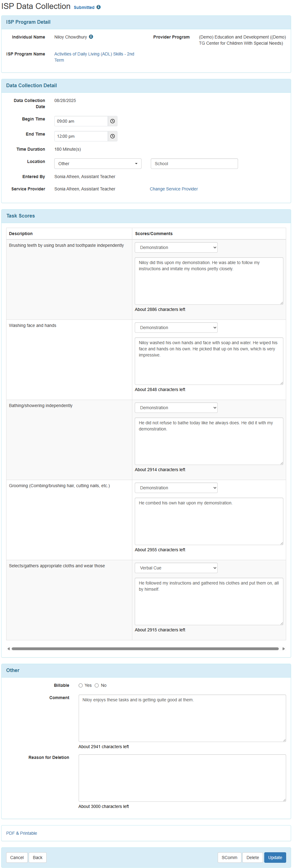Open the score dropdown for brushing teeth task

pyautogui.click(x=176, y=247)
